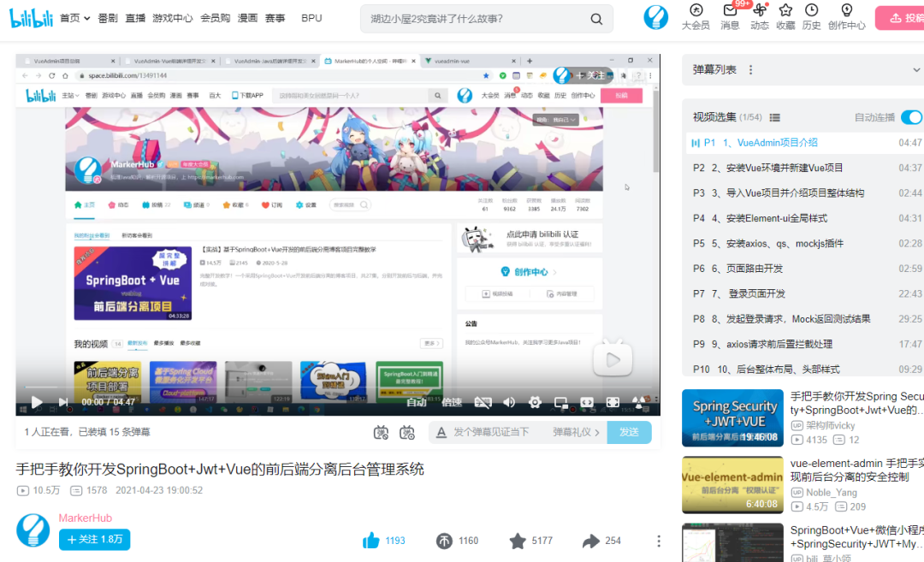Adjust volume via the speaker icon
The image size is (924, 562).
pyautogui.click(x=509, y=402)
